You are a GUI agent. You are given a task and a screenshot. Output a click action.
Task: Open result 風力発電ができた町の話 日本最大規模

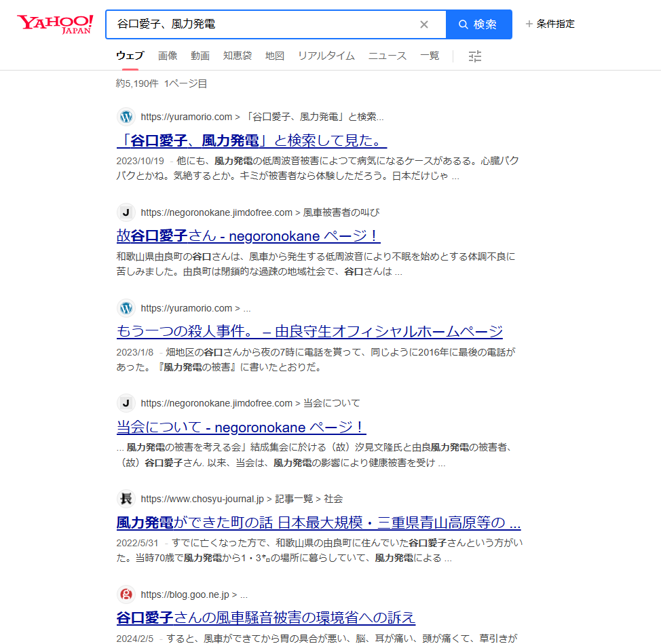pyautogui.click(x=319, y=523)
